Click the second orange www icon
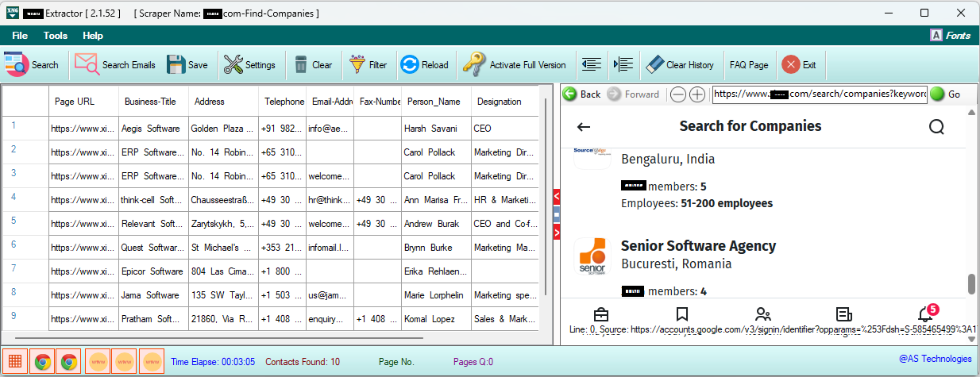The image size is (980, 377). [125, 362]
